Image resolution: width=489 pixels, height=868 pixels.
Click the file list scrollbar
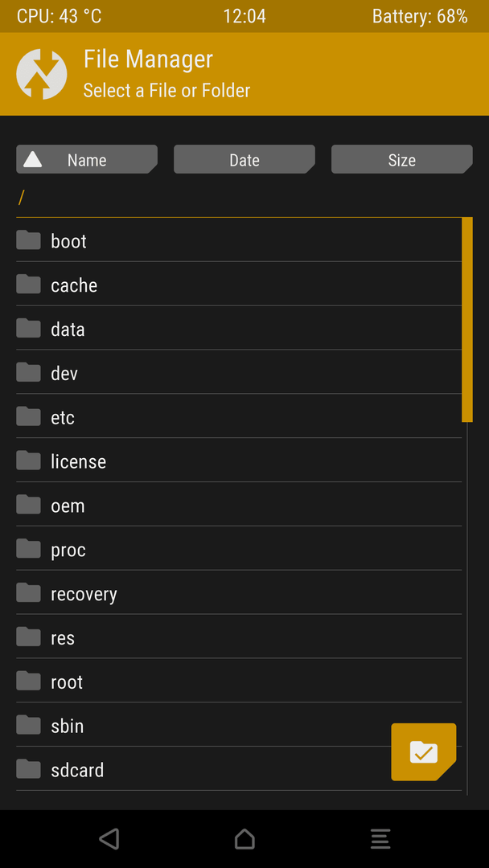click(466, 320)
